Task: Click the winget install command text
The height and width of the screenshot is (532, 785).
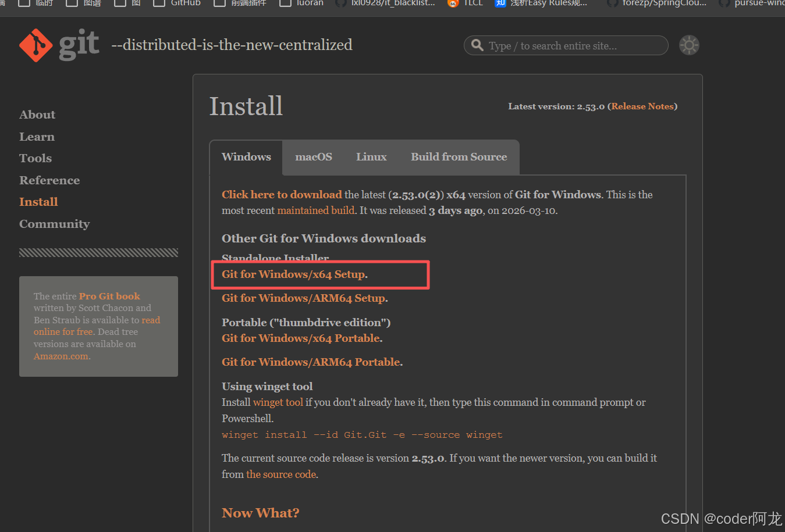Action: (x=362, y=435)
